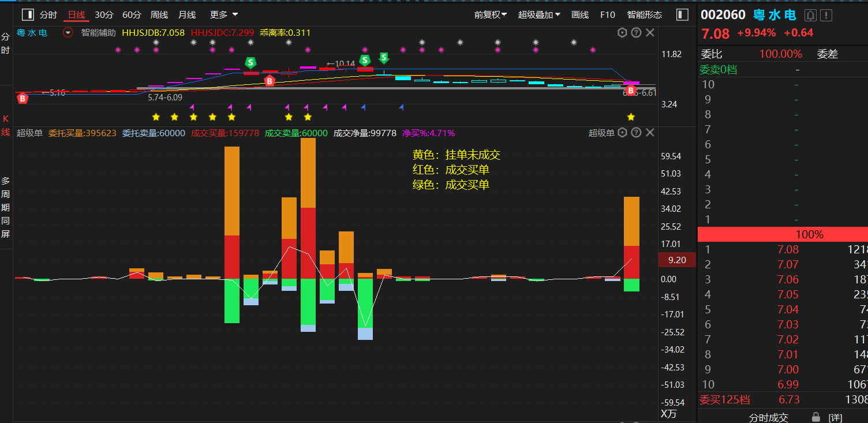
Task: Click the first green S sell marker
Action: point(250,62)
